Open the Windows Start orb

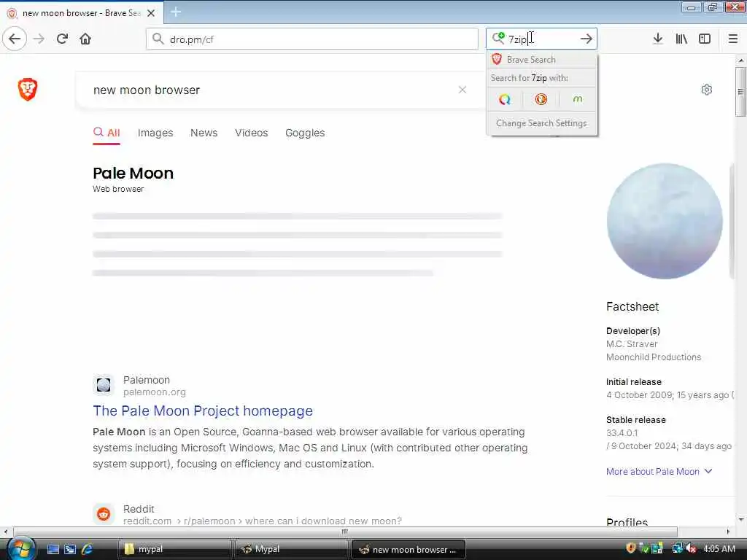pyautogui.click(x=20, y=548)
